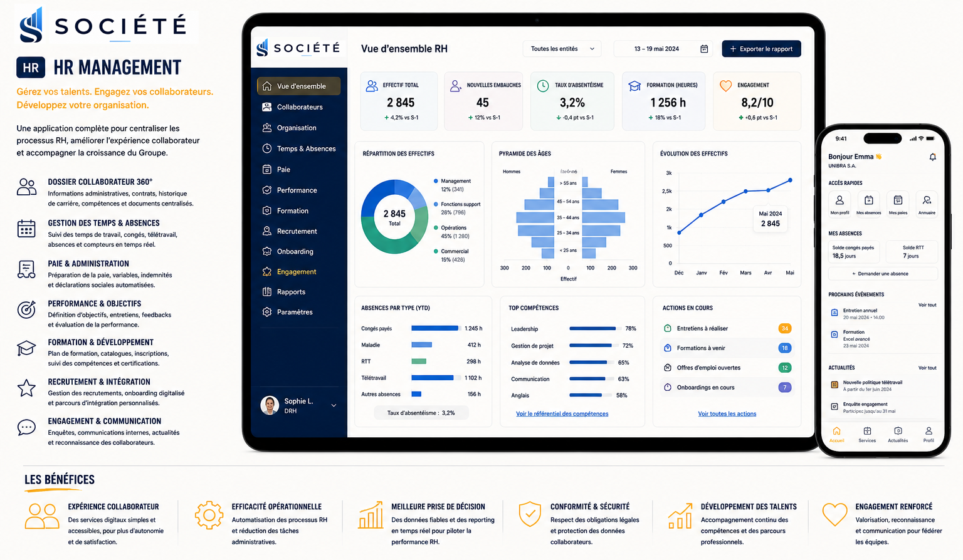Screen dimensions: 963x560
Task: Tap Voir tout beside the Actualités heading
Action: pyautogui.click(x=927, y=368)
